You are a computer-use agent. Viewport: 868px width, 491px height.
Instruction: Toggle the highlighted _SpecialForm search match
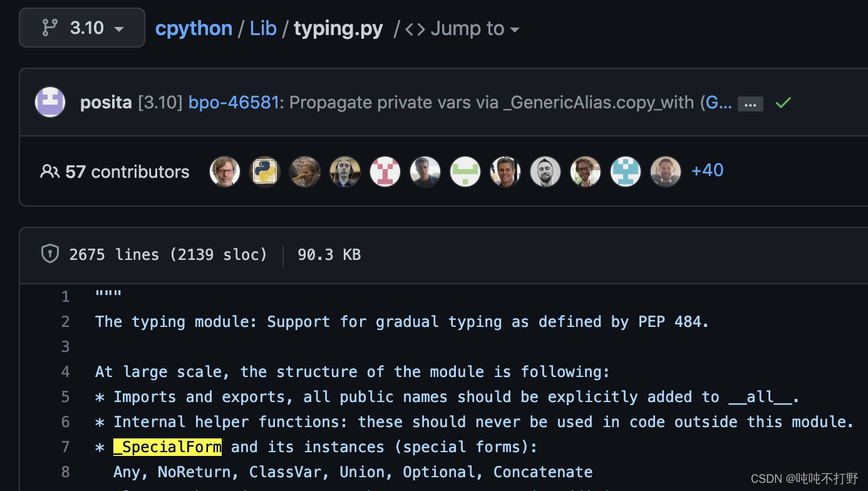(167, 447)
